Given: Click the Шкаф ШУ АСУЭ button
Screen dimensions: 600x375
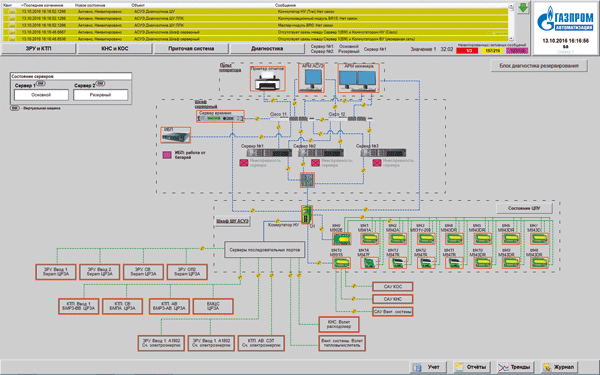Looking at the screenshot, I should pos(232,221).
